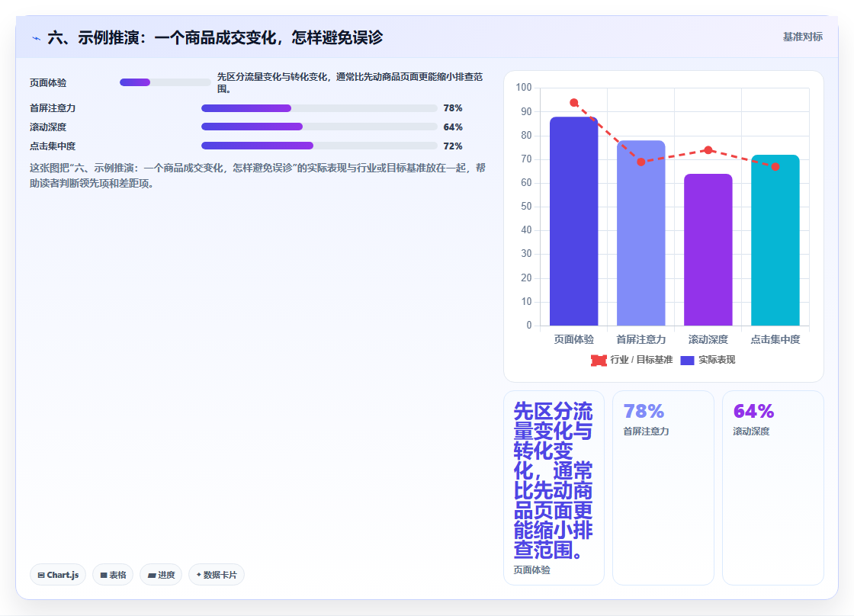Click the cyan 点击集中度 bar in chart

point(775,240)
